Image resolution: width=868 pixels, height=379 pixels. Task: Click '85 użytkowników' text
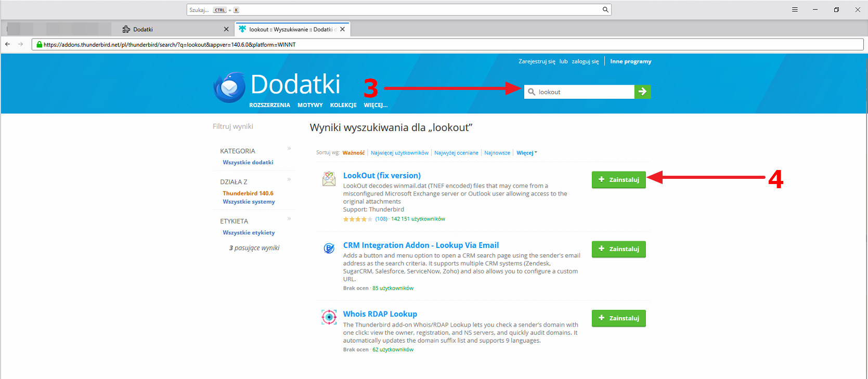pyautogui.click(x=393, y=288)
